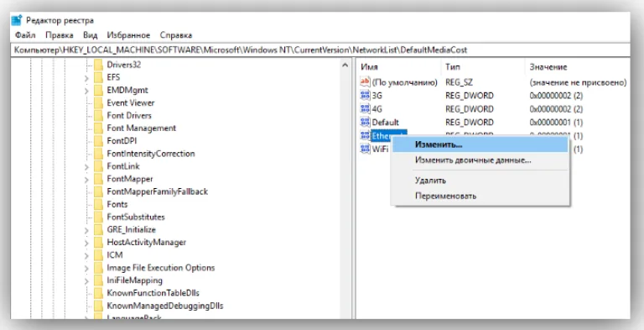Select the (По умолчанию) value name
Viewport: 644px width, 330px height.
(x=404, y=82)
